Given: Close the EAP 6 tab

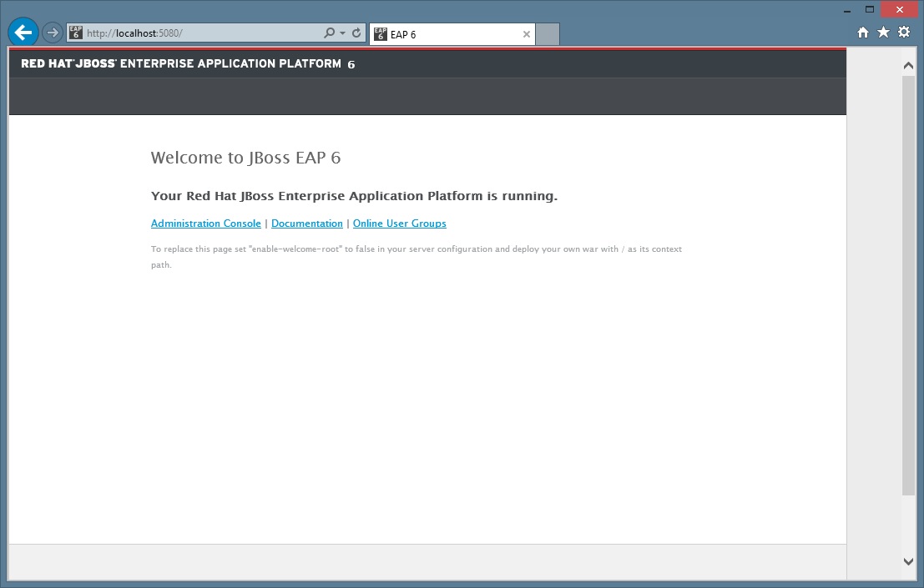Looking at the screenshot, I should (x=526, y=34).
